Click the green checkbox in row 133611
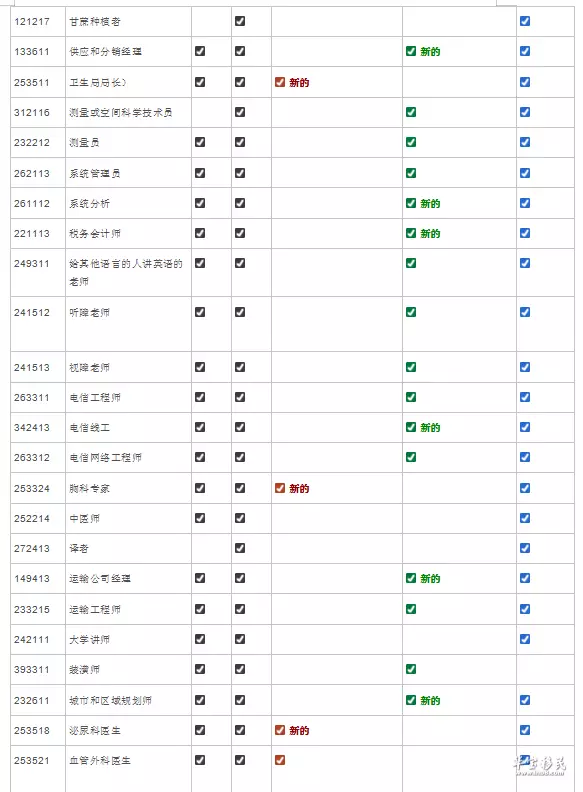This screenshot has height=792, width=583. 411,51
